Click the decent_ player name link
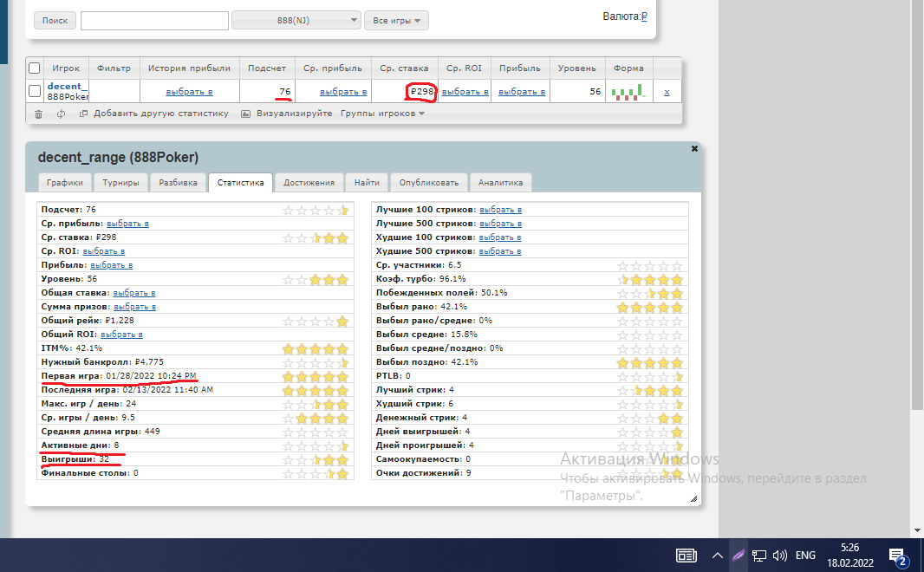The width and height of the screenshot is (924, 572). tap(68, 86)
